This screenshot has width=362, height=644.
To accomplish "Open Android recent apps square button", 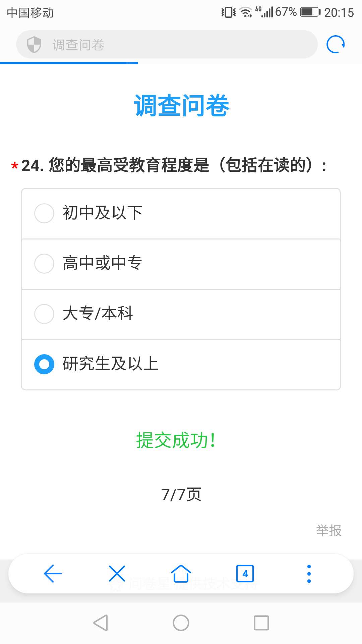I will coord(261,623).
